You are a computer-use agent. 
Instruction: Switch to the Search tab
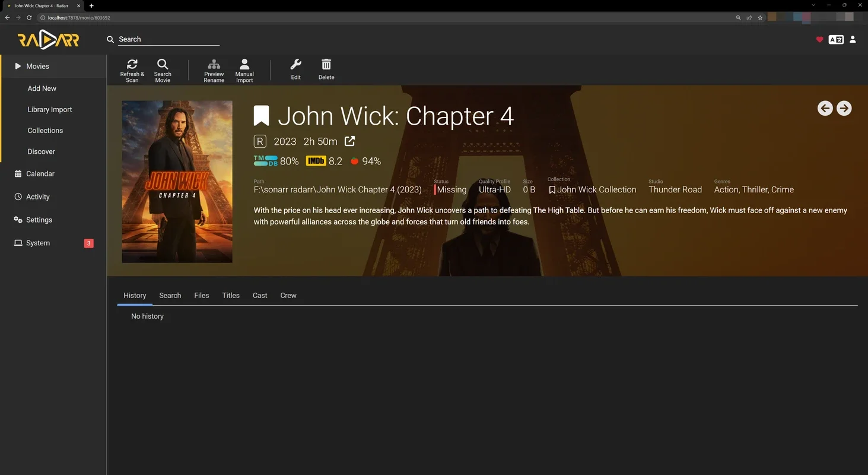170,295
